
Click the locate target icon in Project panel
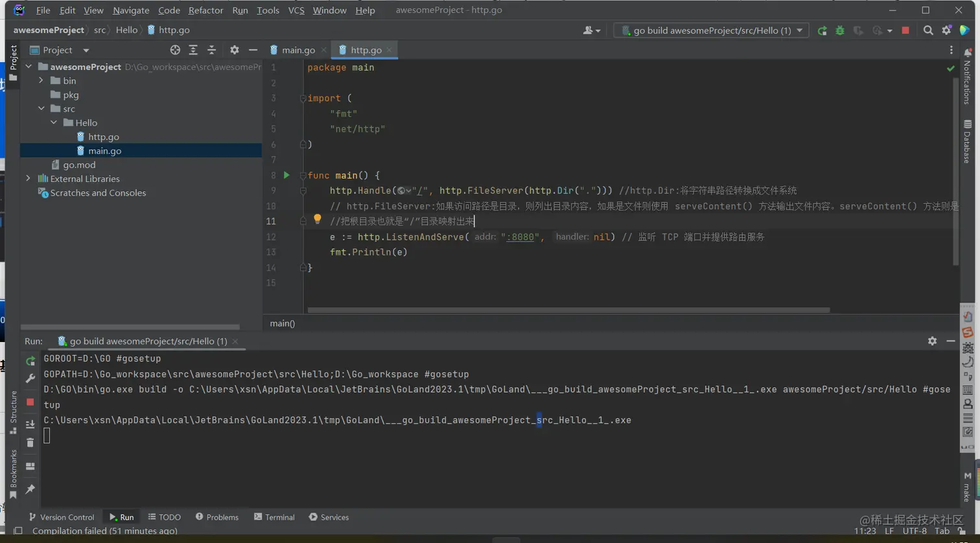(175, 50)
